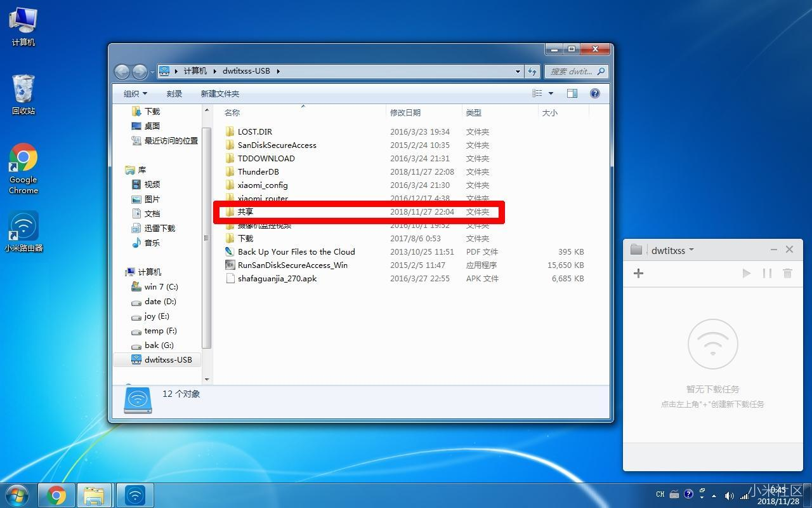Change the view layout icon

(537, 93)
